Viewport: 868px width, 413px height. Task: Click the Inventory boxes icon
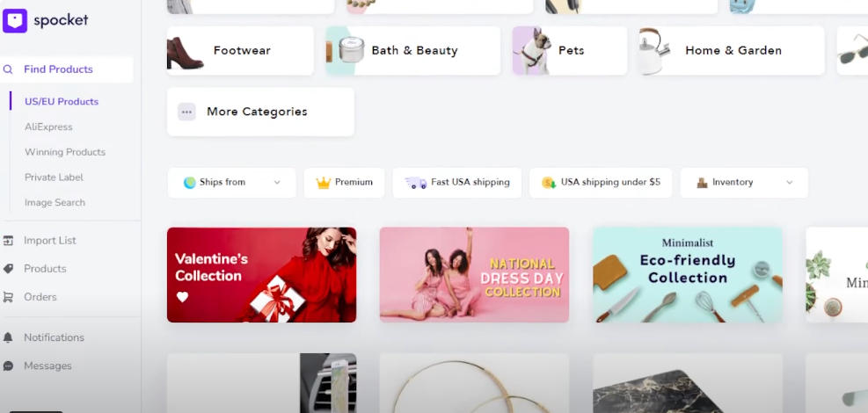coord(703,183)
